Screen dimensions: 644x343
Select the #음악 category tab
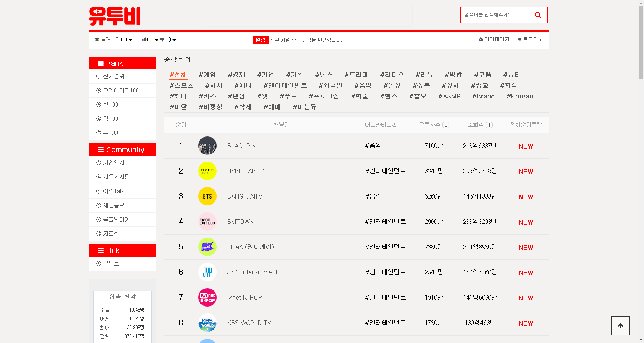click(x=363, y=85)
